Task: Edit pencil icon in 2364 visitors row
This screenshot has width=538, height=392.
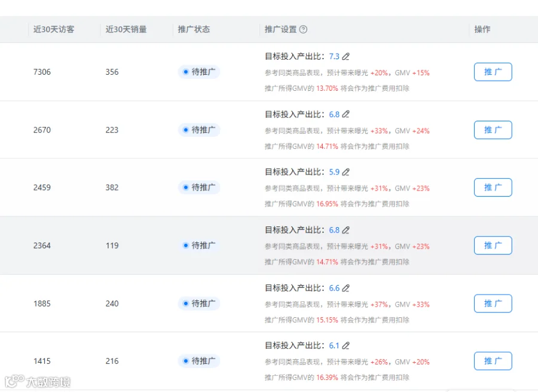Action: tap(346, 230)
